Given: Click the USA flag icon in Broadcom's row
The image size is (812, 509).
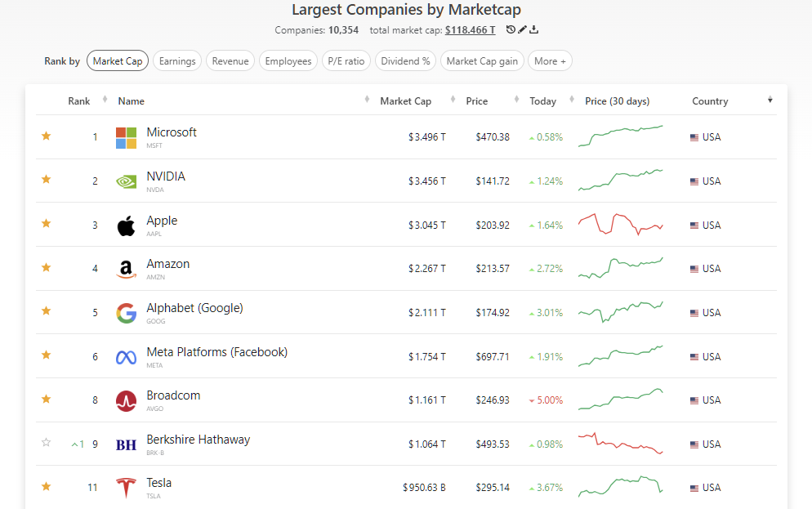Looking at the screenshot, I should tap(693, 400).
